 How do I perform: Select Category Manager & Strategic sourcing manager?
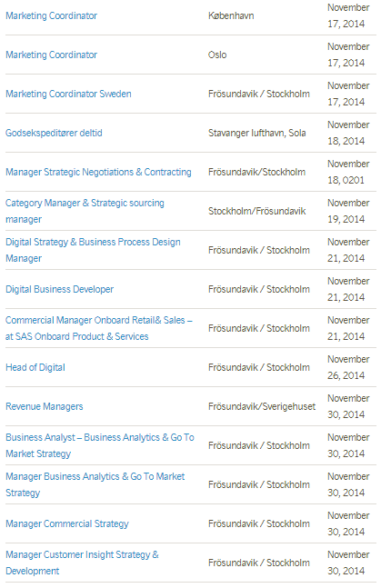coord(85,211)
